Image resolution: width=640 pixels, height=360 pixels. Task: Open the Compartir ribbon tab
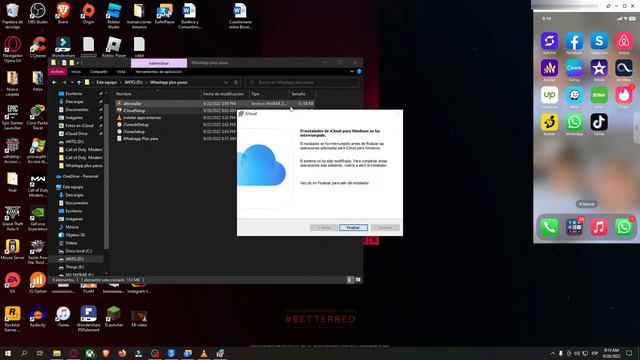click(98, 71)
